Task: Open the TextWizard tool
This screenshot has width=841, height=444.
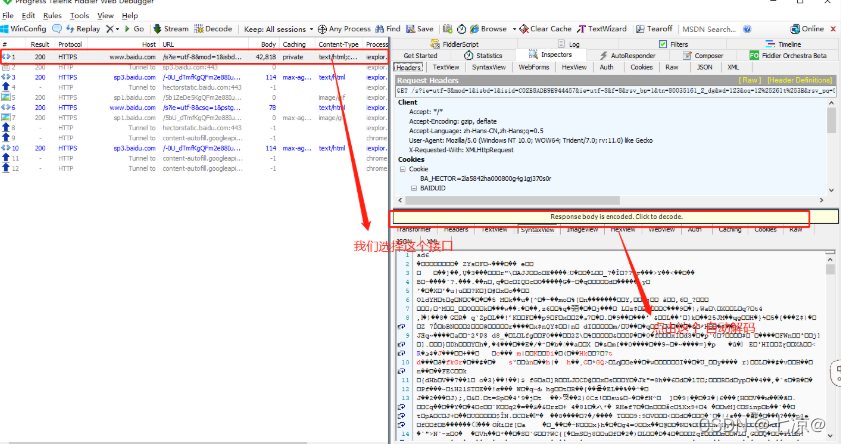Action: [x=602, y=29]
